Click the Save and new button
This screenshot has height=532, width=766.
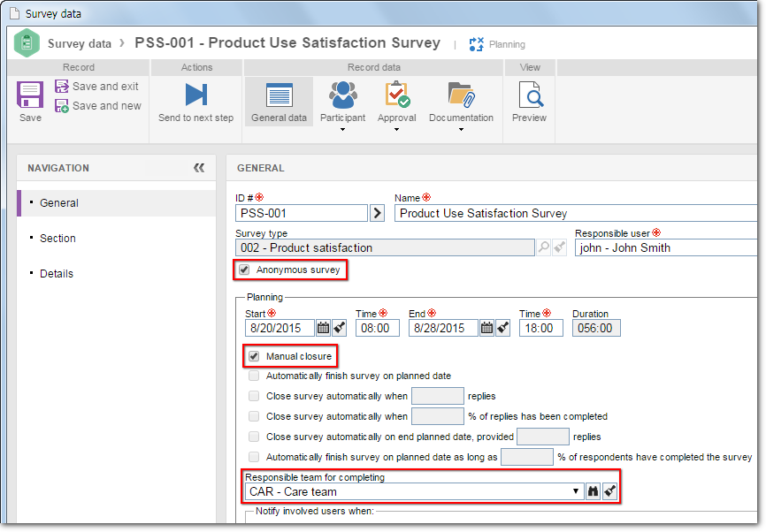[97, 106]
